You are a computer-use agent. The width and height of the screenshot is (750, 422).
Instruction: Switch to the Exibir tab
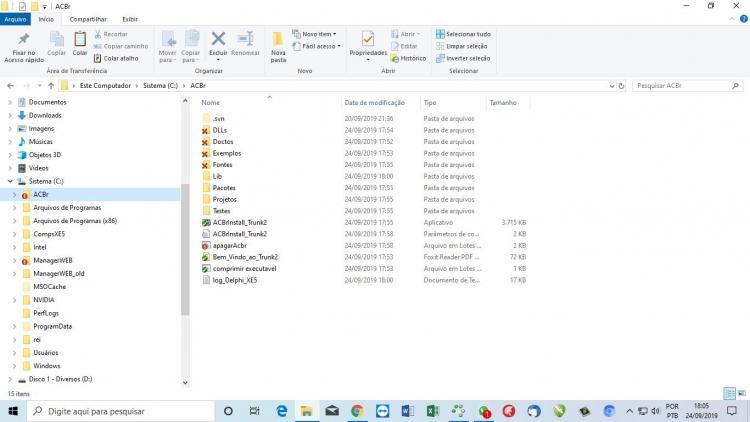click(x=130, y=19)
